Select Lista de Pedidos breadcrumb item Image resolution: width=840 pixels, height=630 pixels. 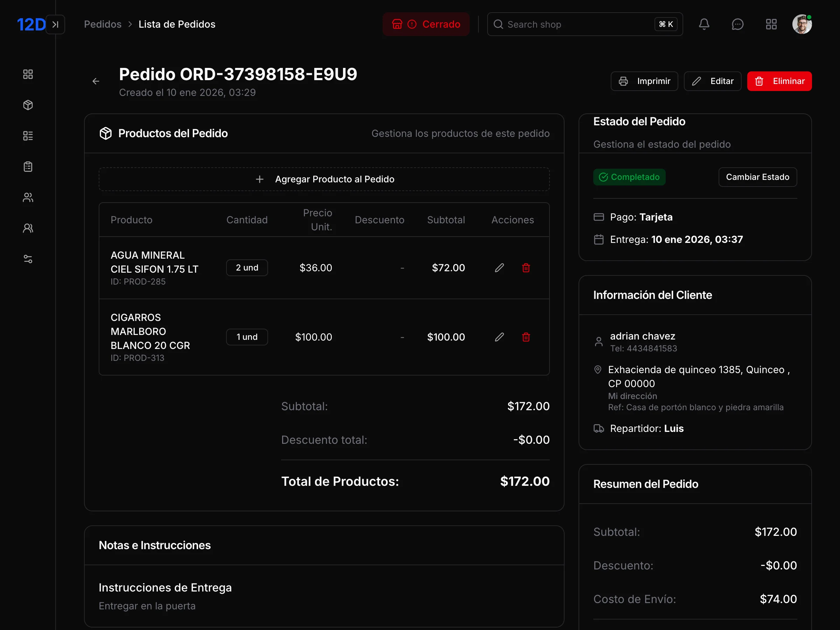tap(177, 24)
